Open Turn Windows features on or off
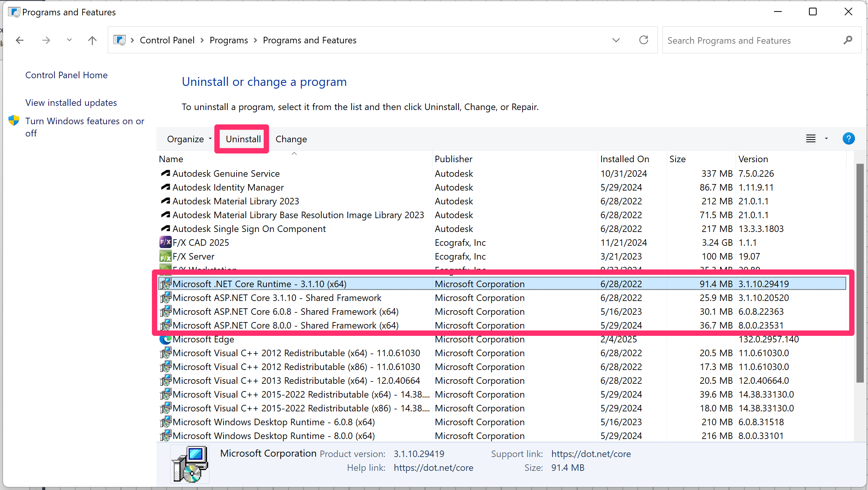The width and height of the screenshot is (868, 490). pyautogui.click(x=85, y=127)
